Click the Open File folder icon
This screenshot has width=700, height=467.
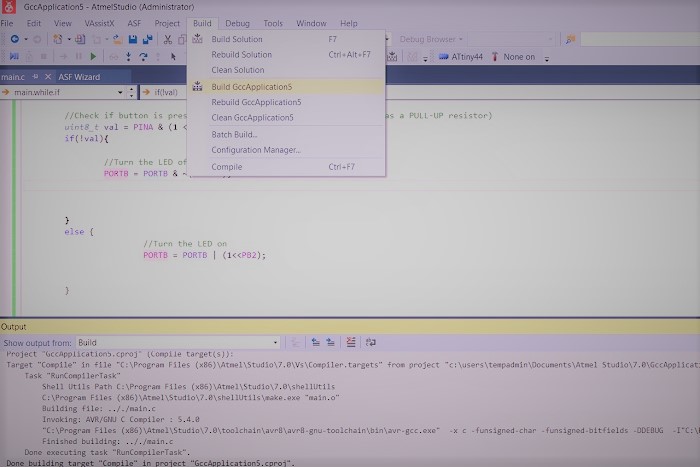pos(117,39)
